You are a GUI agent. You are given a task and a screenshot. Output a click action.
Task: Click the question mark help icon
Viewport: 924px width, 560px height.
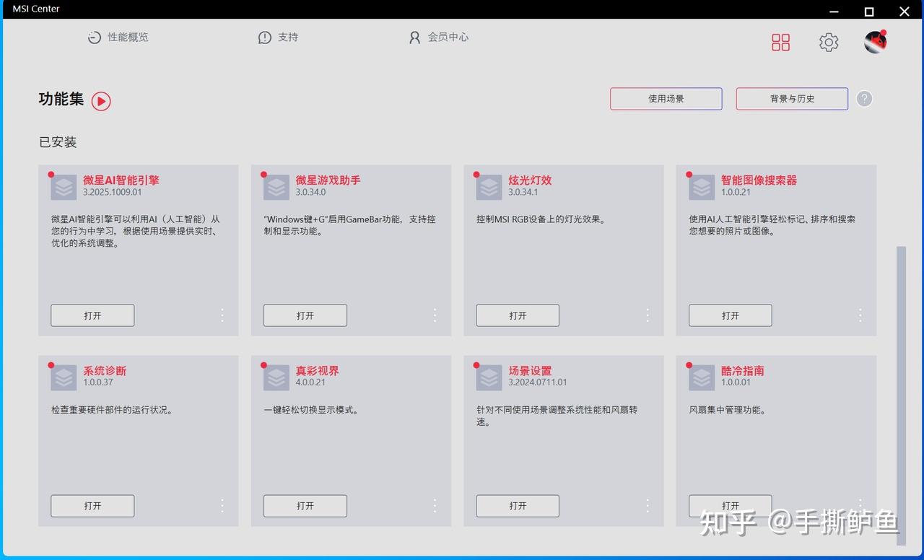[864, 99]
